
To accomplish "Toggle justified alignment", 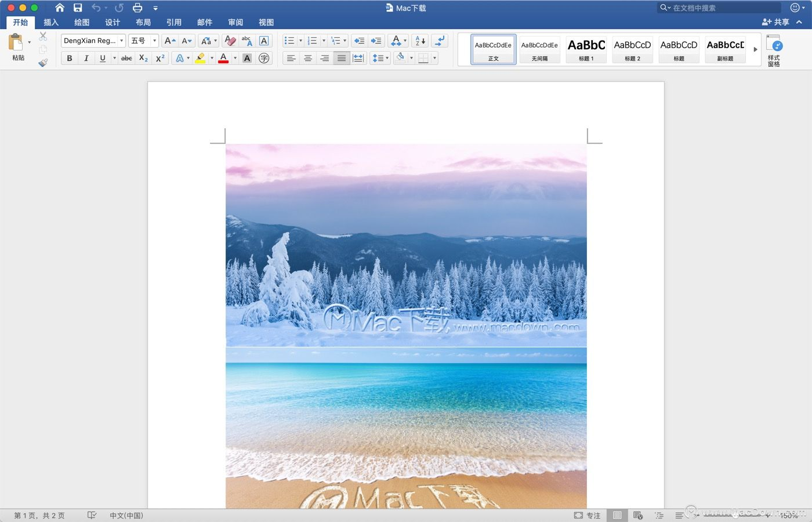I will coord(342,58).
